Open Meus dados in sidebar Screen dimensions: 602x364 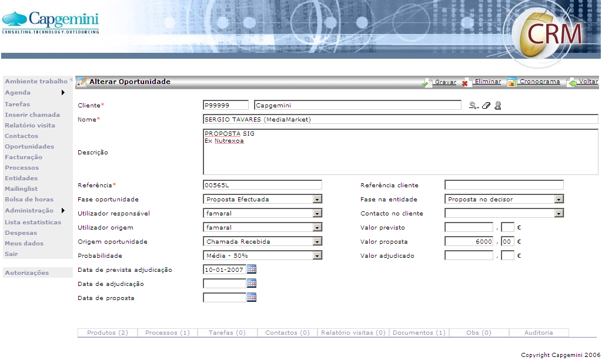[24, 243]
